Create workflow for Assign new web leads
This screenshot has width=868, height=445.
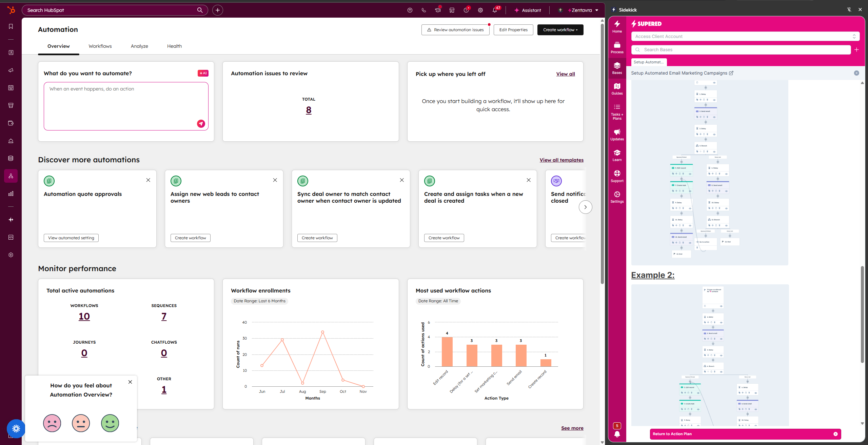[x=191, y=238]
